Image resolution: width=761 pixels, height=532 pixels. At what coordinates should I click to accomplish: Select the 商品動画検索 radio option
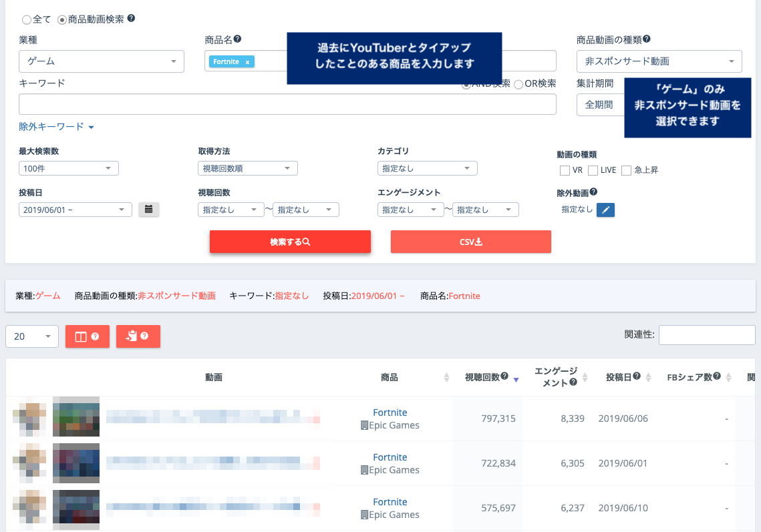click(62, 20)
